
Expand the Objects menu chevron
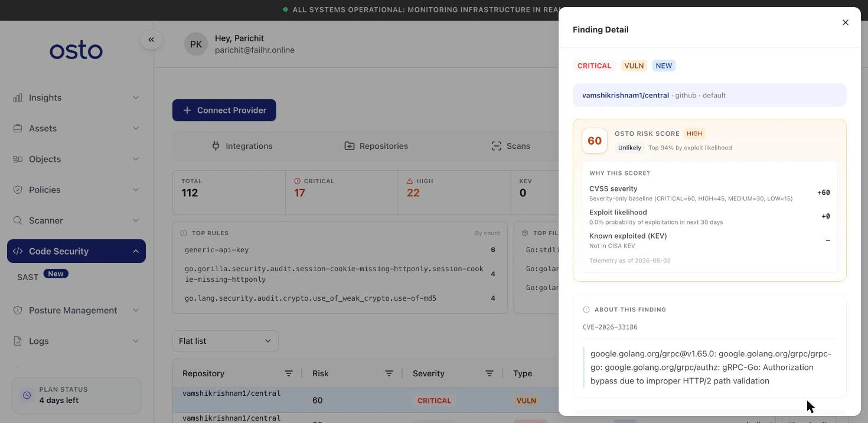[x=136, y=159]
